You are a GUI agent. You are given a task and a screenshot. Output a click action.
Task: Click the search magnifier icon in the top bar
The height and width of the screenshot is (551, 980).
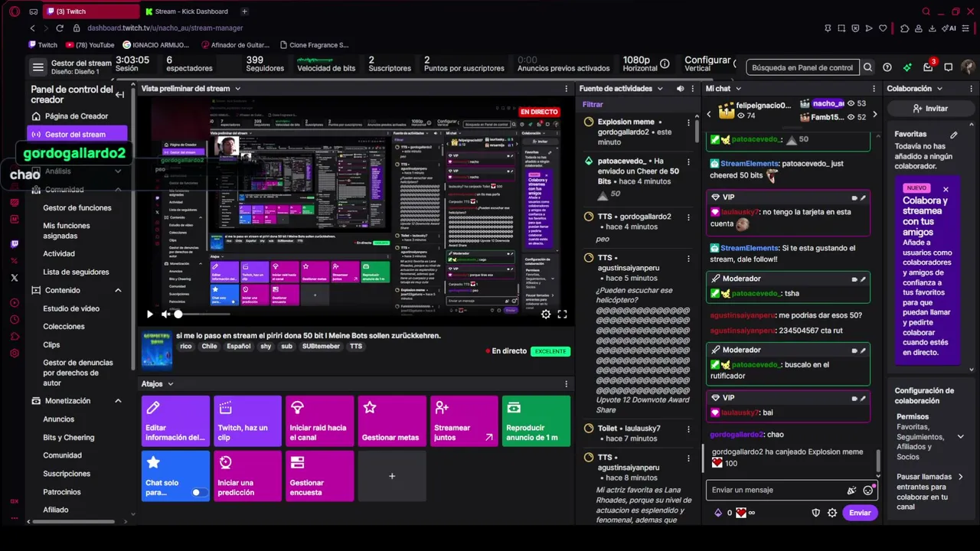867,67
